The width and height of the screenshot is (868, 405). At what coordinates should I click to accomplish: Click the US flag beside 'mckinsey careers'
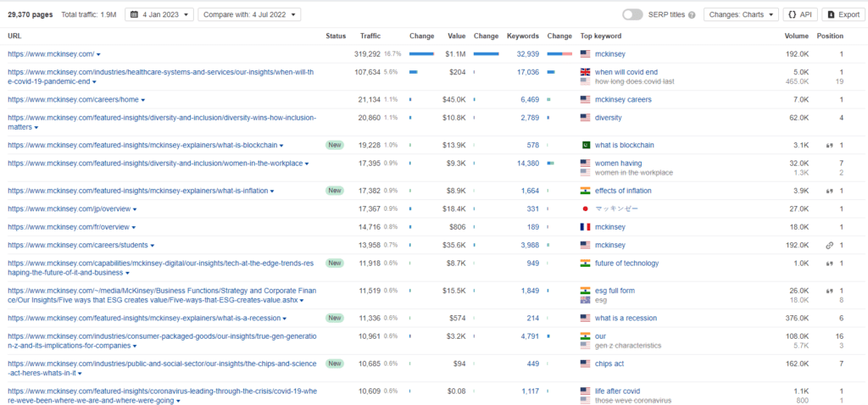585,100
